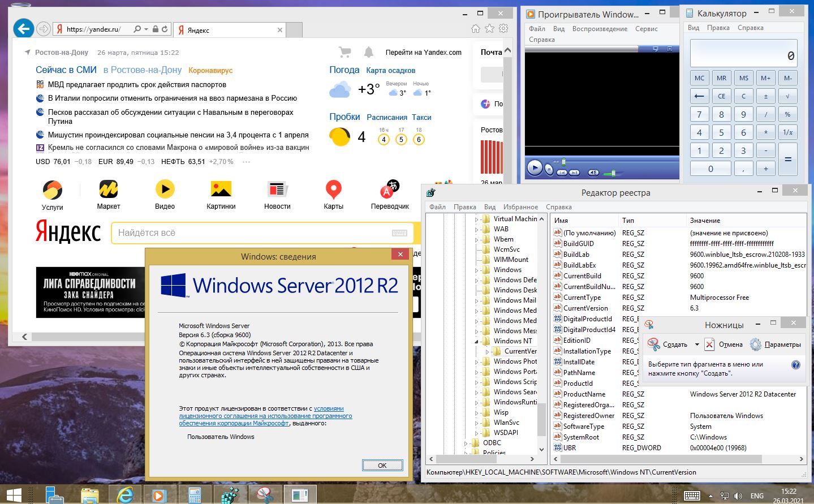This screenshot has height=504, width=814.
Task: Open File Explorer from taskbar
Action: click(89, 495)
